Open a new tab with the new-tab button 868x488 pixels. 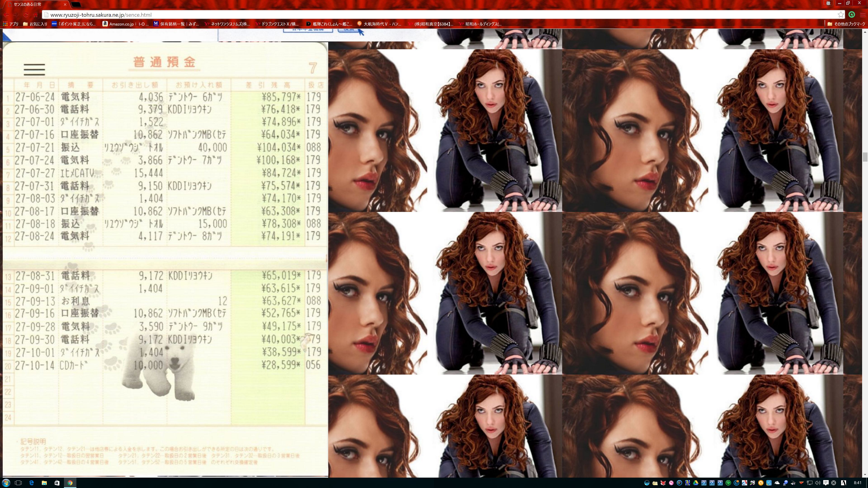[x=76, y=4]
